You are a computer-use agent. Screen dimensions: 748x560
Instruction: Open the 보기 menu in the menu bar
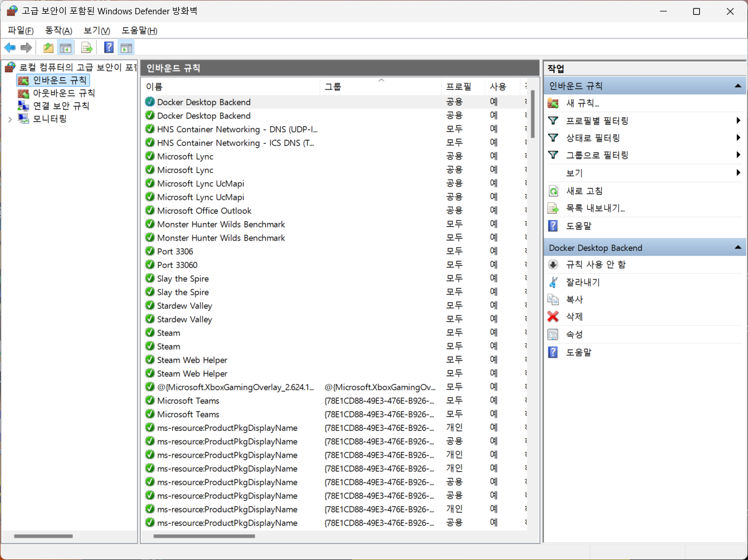point(97,30)
